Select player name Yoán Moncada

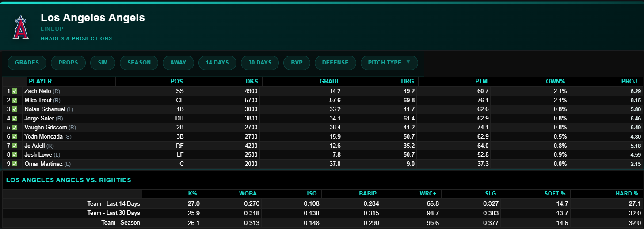43,137
